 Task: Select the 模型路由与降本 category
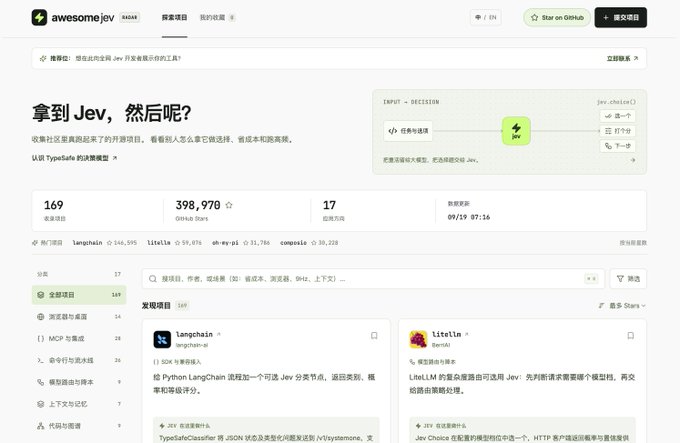[79, 382]
